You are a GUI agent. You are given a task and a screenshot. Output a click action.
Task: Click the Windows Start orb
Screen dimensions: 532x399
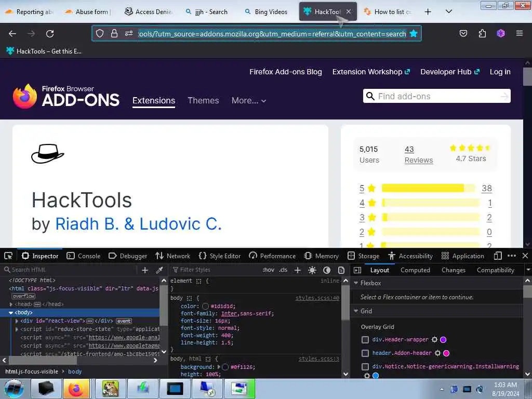[x=14, y=389]
